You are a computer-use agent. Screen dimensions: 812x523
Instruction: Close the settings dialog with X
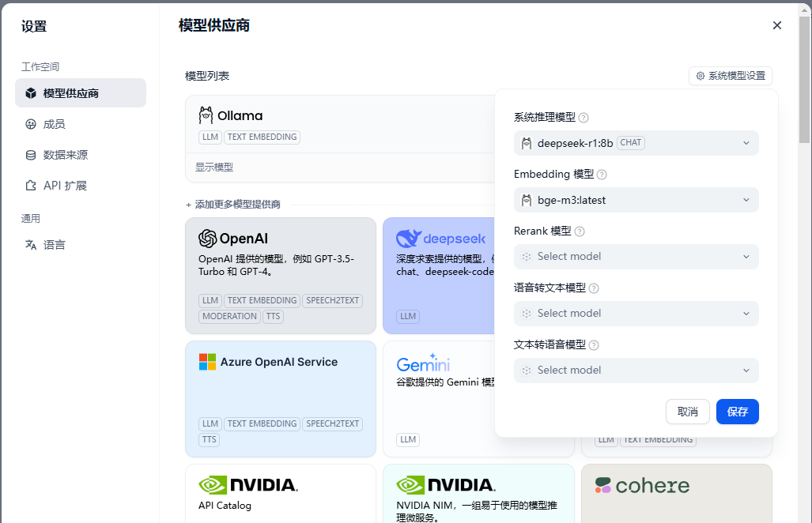(x=776, y=25)
